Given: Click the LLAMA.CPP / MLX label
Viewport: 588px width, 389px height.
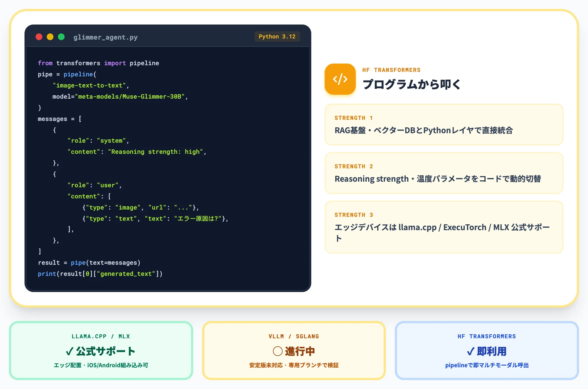Looking at the screenshot, I should coord(101,336).
